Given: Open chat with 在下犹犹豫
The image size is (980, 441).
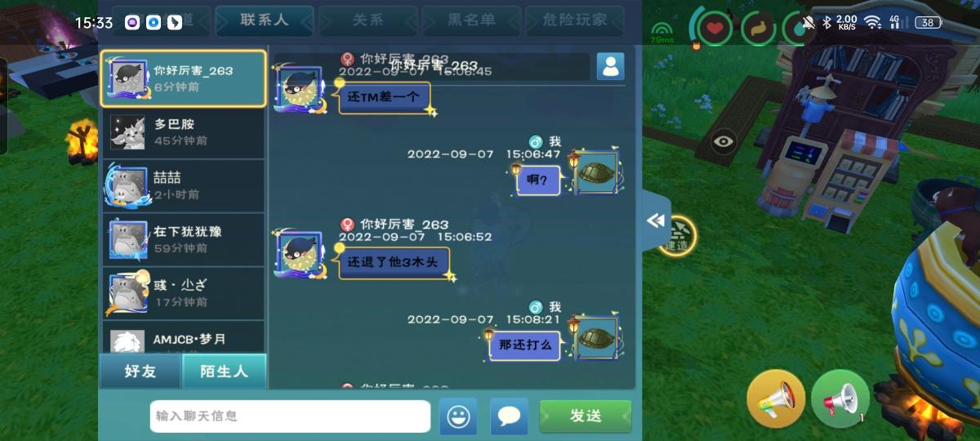Looking at the screenshot, I should (x=183, y=239).
